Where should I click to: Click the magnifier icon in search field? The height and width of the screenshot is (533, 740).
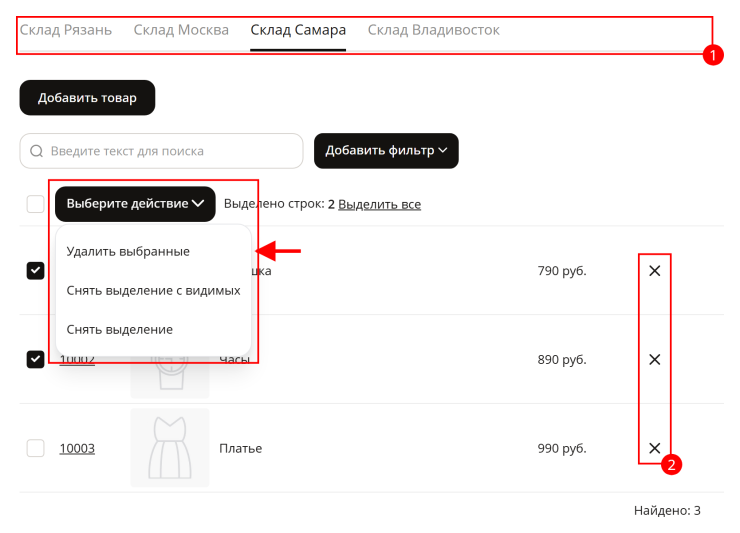[x=36, y=151]
